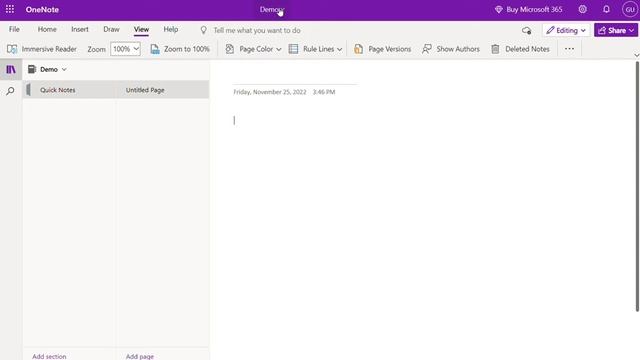640x360 pixels.
Task: Toggle the notebook navigation pane icon
Action: coord(11,69)
